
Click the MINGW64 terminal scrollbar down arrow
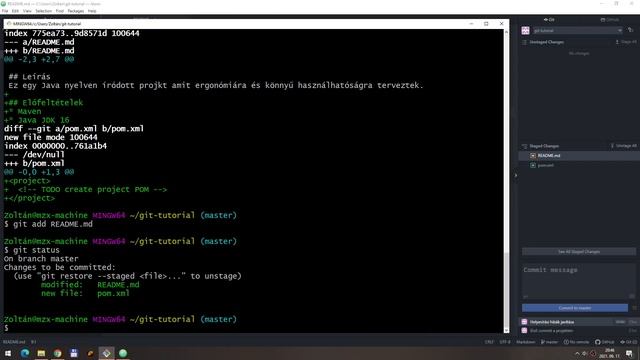pos(506,330)
